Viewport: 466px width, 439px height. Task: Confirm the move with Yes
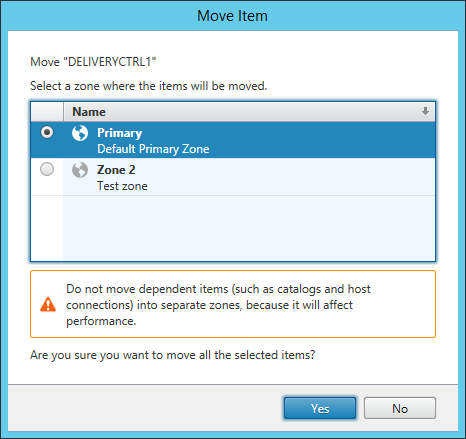tap(320, 408)
